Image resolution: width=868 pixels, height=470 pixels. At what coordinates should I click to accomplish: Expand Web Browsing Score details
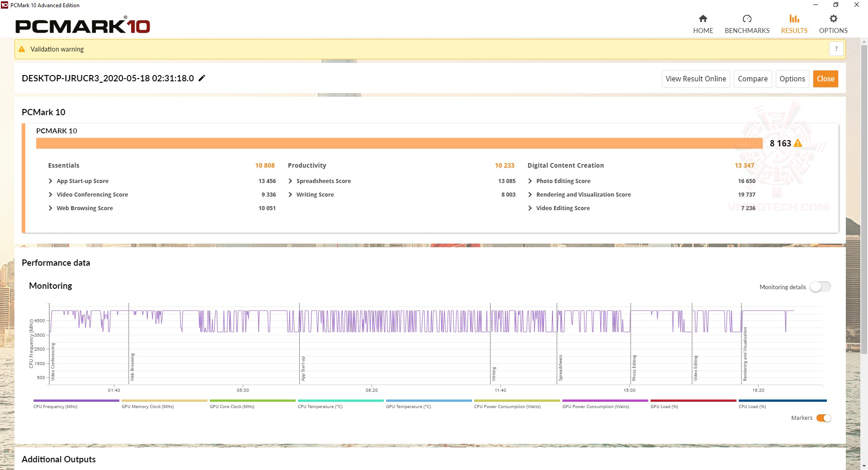click(50, 208)
